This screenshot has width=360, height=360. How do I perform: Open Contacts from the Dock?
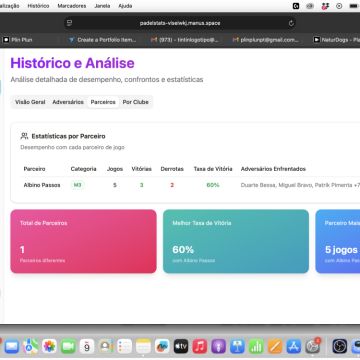[x=106, y=347]
